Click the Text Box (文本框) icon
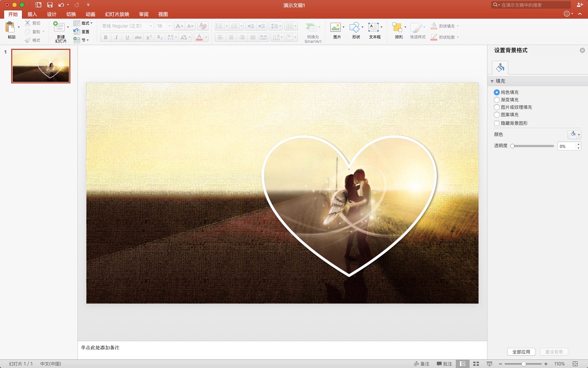This screenshot has height=368, width=588. [x=373, y=27]
